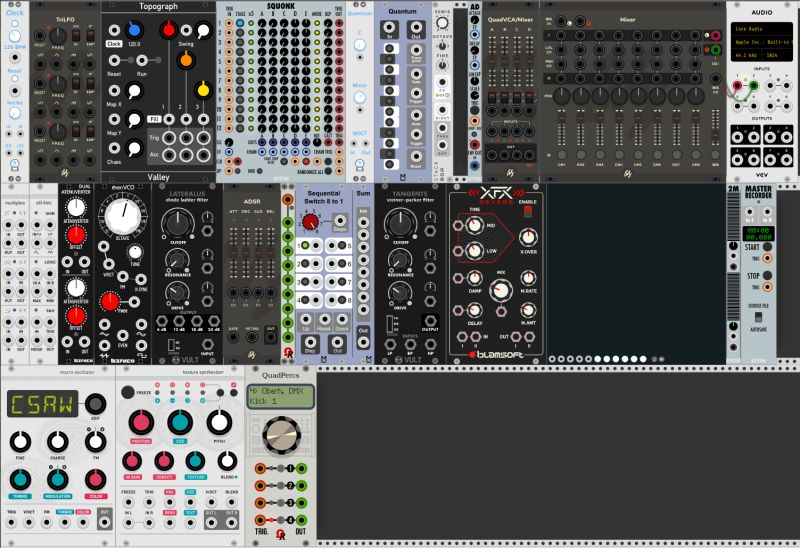Click the STOP button on Master Recorder
Image resolution: width=800 pixels, height=548 pixels.
tap(767, 276)
